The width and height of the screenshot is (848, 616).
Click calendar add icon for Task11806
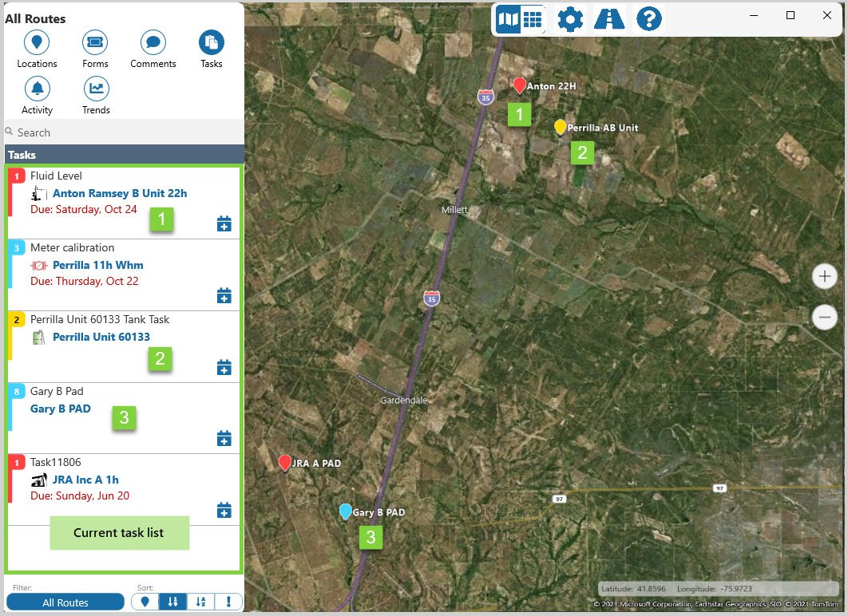[x=224, y=510]
